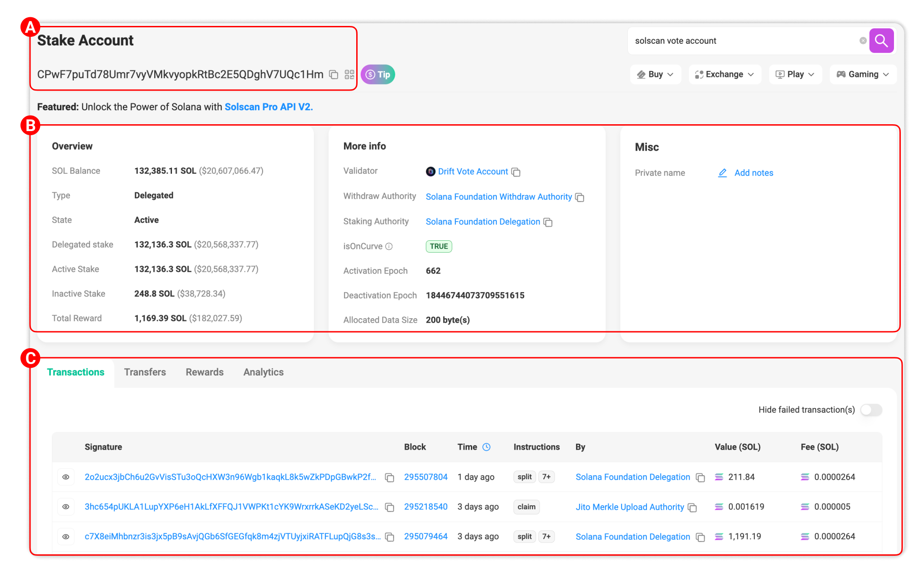Viewport: 924px width, 573px height.
Task: Copy signer address in block 295507804 row
Action: [x=701, y=477]
